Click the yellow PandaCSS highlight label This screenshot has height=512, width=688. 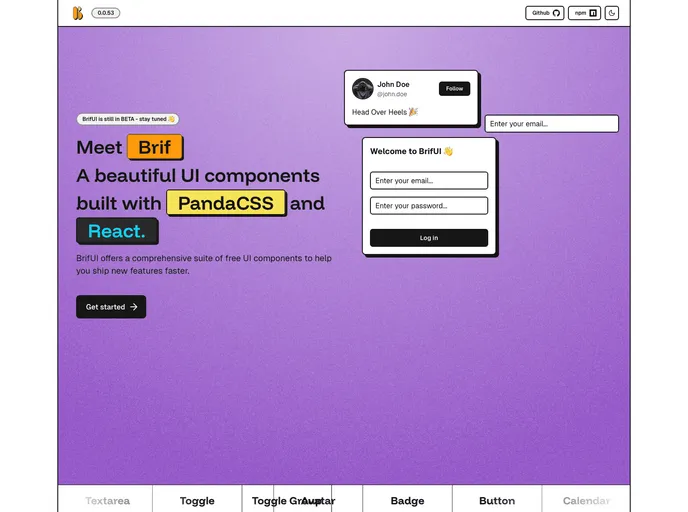(x=226, y=203)
